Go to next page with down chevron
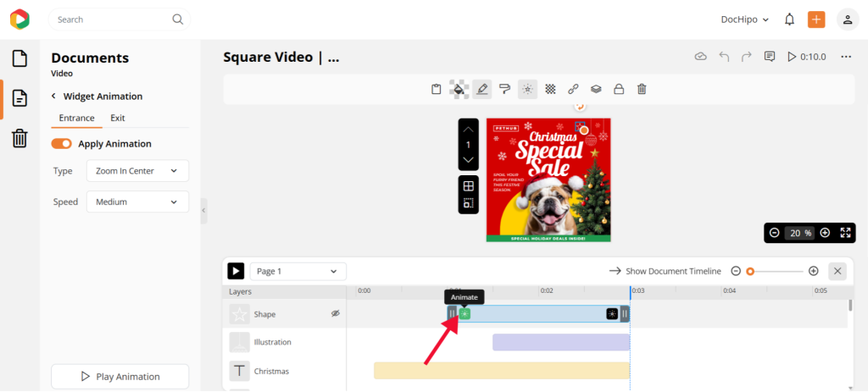The width and height of the screenshot is (868, 392). (x=468, y=160)
